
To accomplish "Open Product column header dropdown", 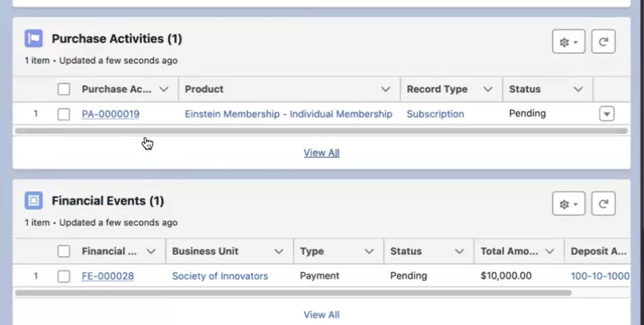I will [385, 89].
